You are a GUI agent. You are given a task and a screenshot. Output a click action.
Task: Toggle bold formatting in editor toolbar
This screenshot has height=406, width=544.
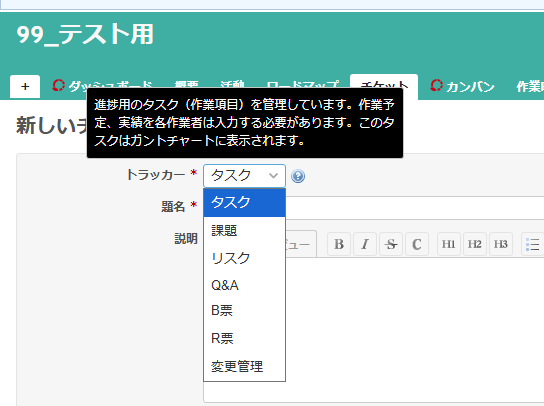tap(339, 244)
